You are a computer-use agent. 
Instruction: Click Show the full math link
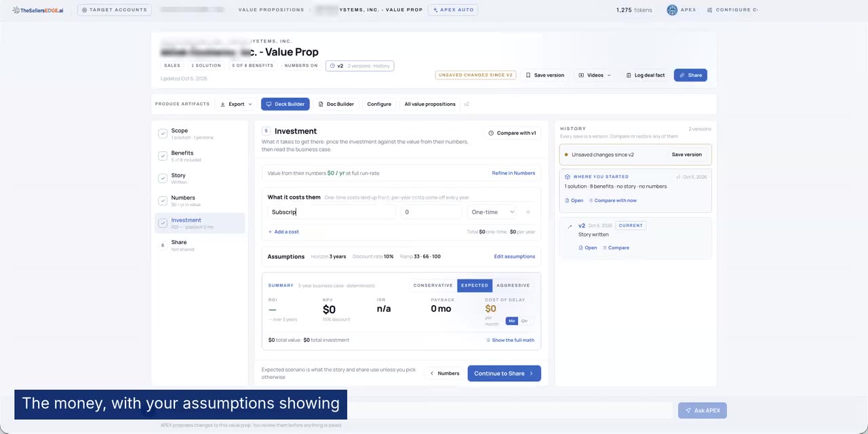click(510, 340)
